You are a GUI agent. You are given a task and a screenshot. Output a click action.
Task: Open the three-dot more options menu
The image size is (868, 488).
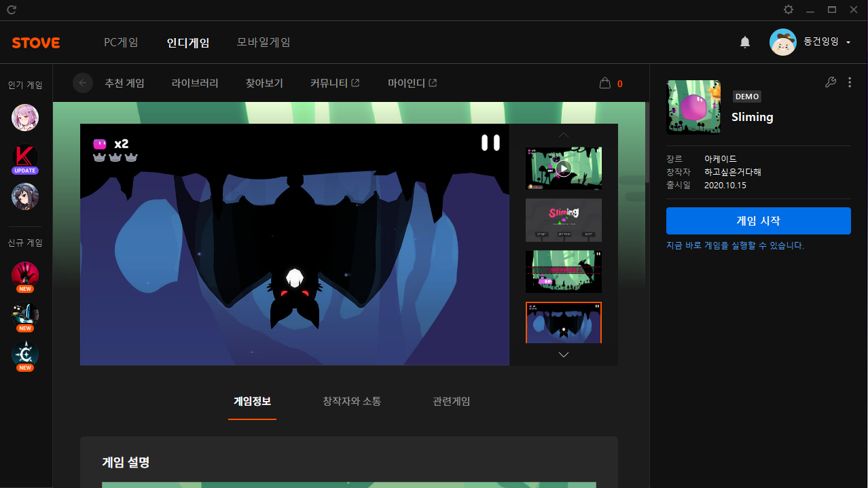click(x=850, y=82)
